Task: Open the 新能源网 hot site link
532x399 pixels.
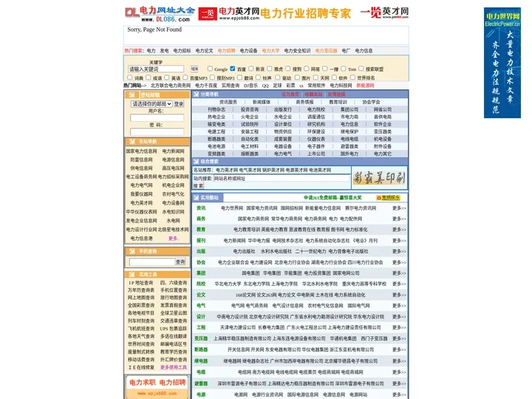Action: [365, 86]
